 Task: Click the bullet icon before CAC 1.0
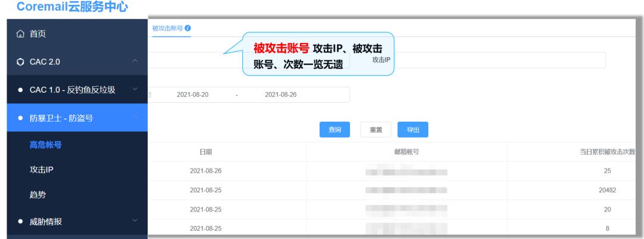[21, 90]
